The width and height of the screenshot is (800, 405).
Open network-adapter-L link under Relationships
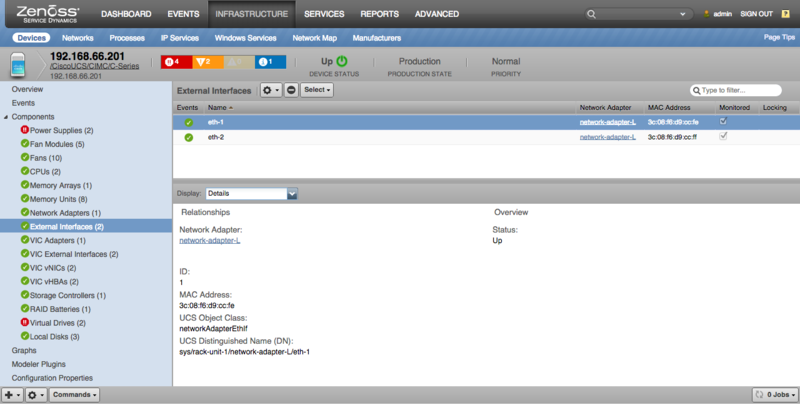(x=210, y=241)
